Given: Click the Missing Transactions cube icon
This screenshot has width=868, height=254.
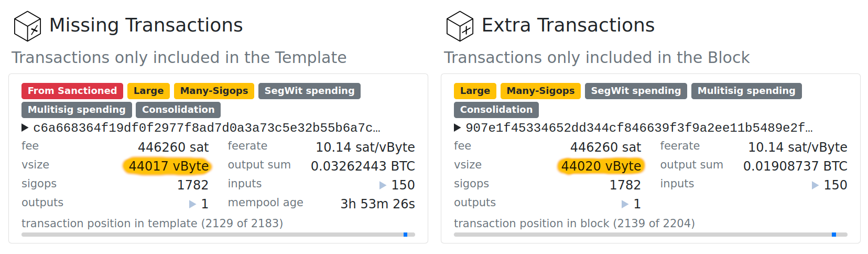Looking at the screenshot, I should point(27,26).
